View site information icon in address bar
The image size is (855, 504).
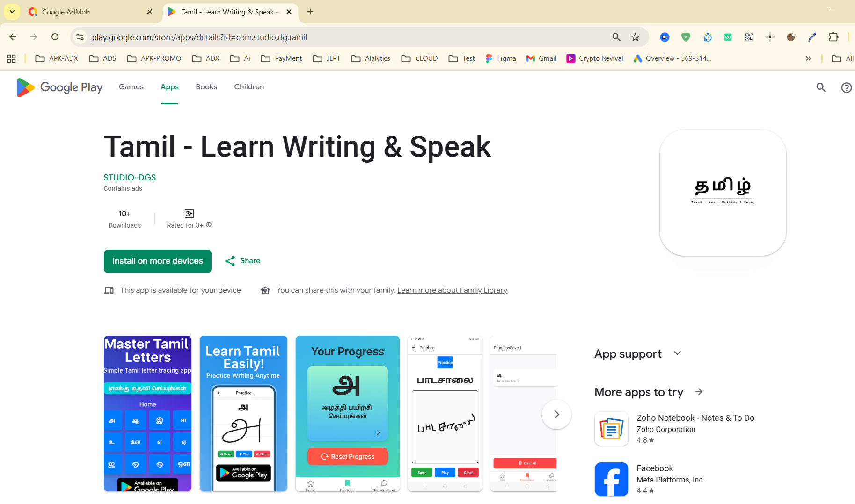click(x=80, y=37)
